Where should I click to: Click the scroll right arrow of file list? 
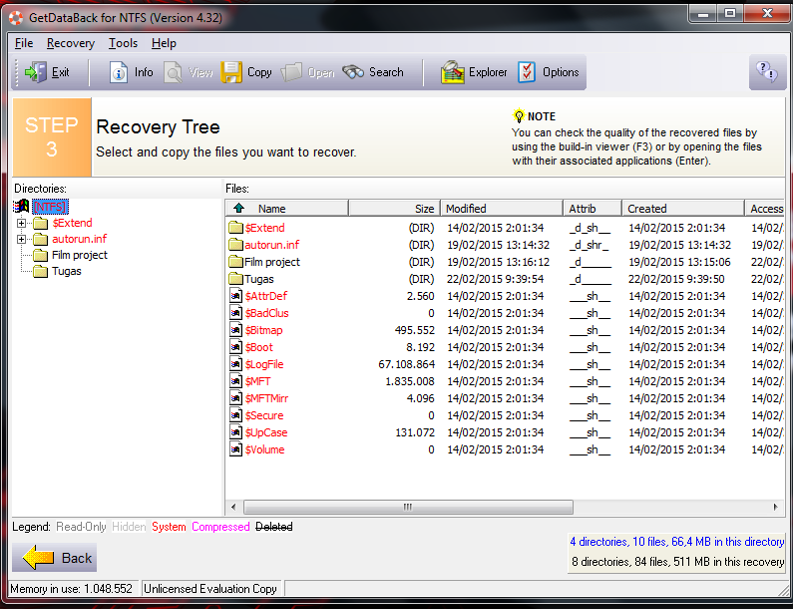pos(775,507)
